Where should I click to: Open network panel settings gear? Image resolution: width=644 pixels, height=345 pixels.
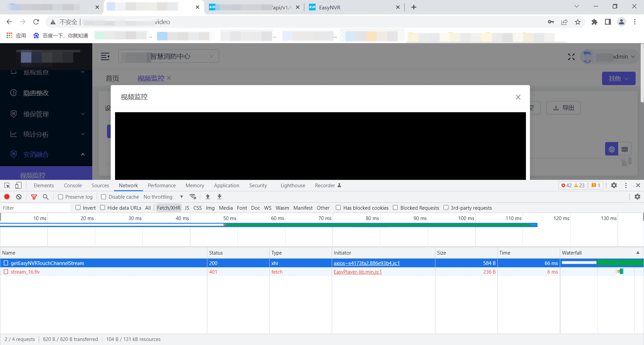tap(637, 197)
